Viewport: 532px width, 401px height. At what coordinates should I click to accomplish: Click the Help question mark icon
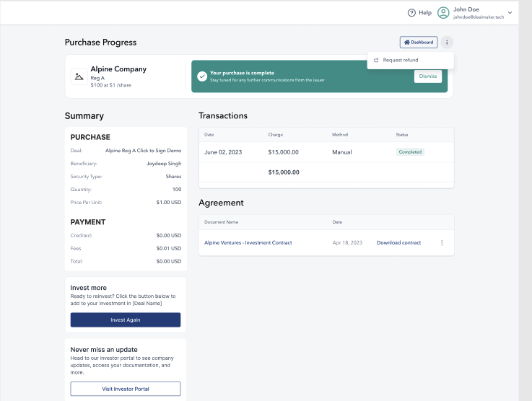tap(411, 13)
